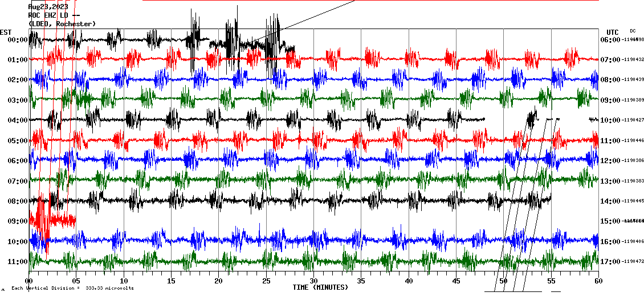Click the DC header above offset values
Viewport: 644px width, 296px height.
pyautogui.click(x=633, y=31)
